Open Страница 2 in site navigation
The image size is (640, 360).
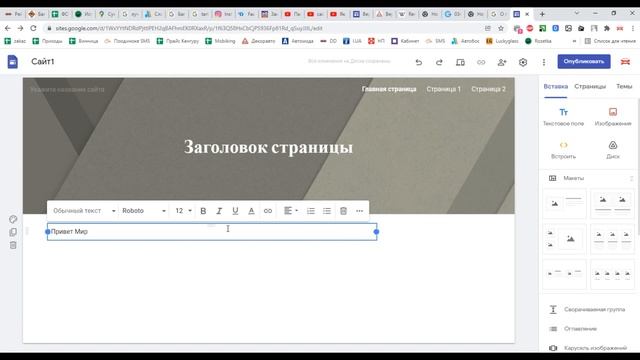tap(488, 89)
